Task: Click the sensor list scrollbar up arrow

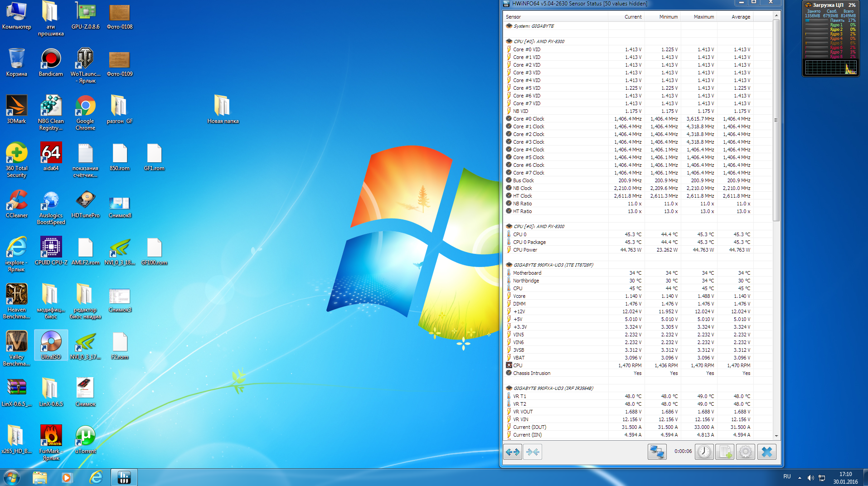Action: [776, 16]
